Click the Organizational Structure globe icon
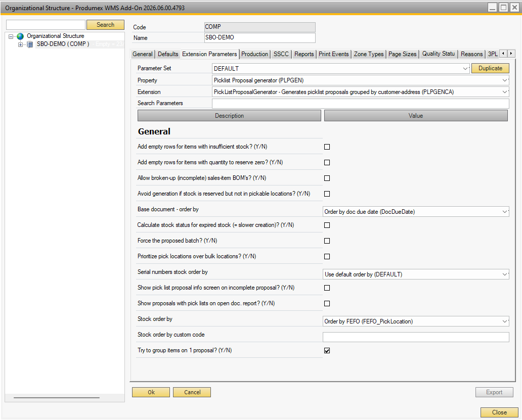The height and width of the screenshot is (420, 522). (20, 36)
